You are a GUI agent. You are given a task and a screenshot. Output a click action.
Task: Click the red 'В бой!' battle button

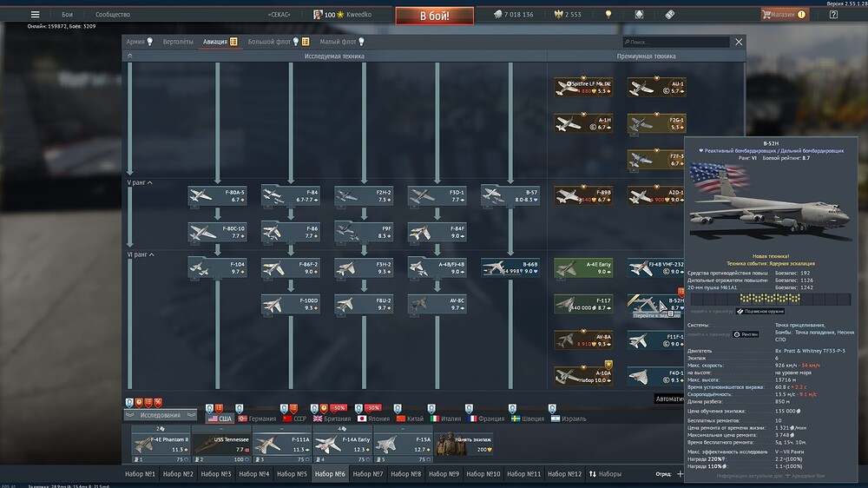click(434, 16)
